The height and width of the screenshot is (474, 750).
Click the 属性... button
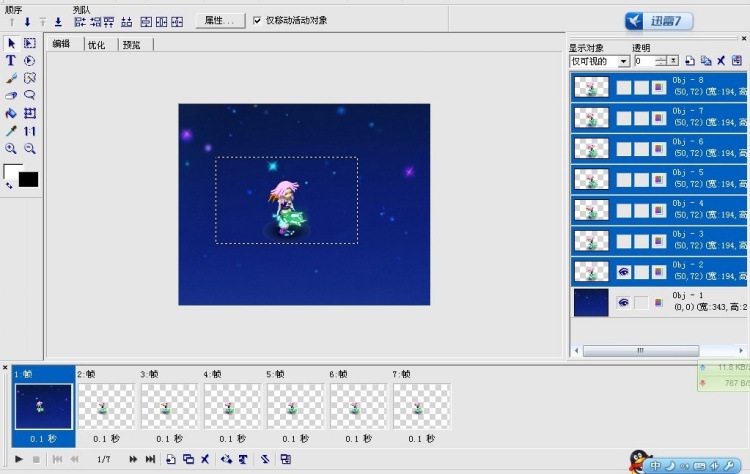[220, 21]
